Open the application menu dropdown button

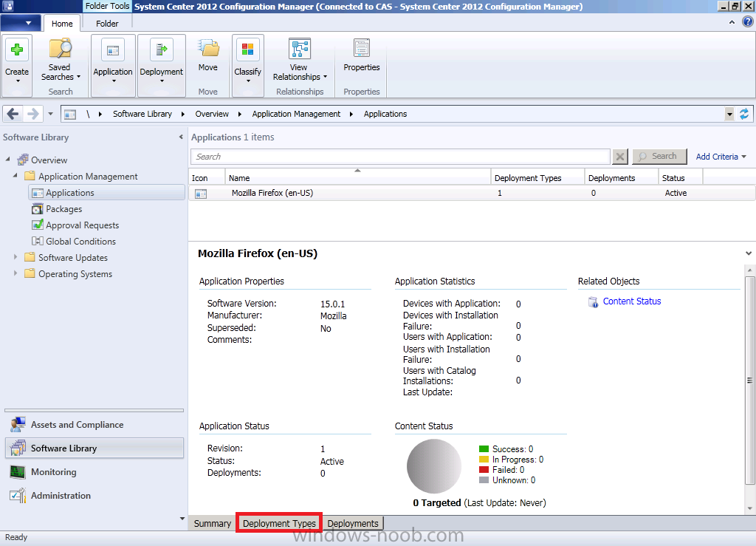click(21, 23)
